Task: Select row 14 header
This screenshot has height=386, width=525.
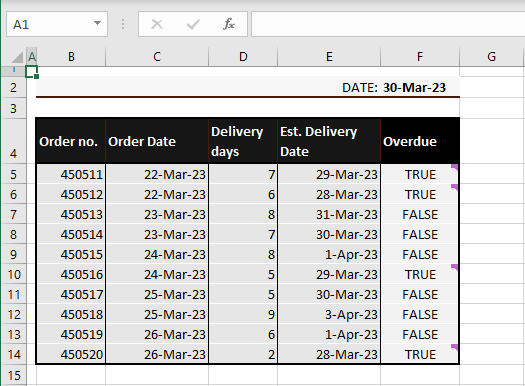Action: pyautogui.click(x=13, y=354)
